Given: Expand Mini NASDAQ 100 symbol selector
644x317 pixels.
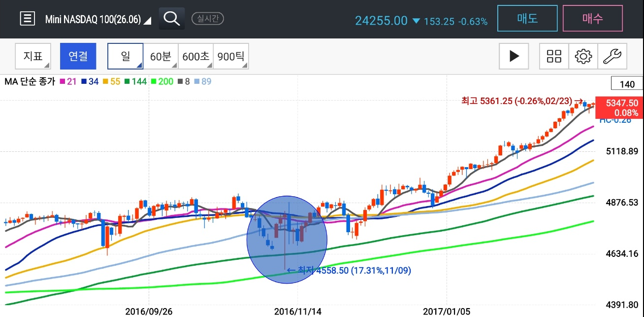Looking at the screenshot, I should [98, 19].
